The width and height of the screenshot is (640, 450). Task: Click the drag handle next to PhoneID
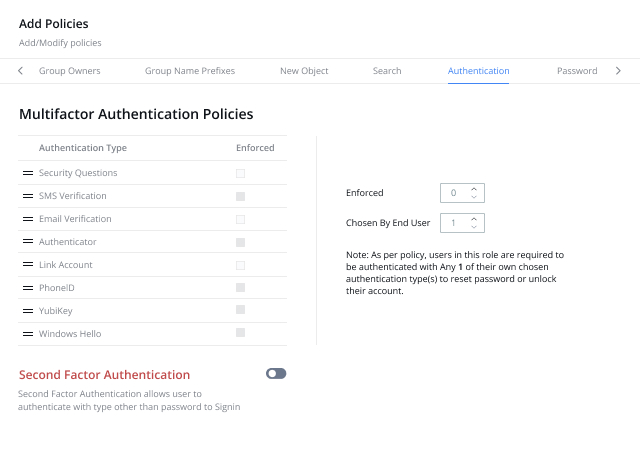coord(28,288)
